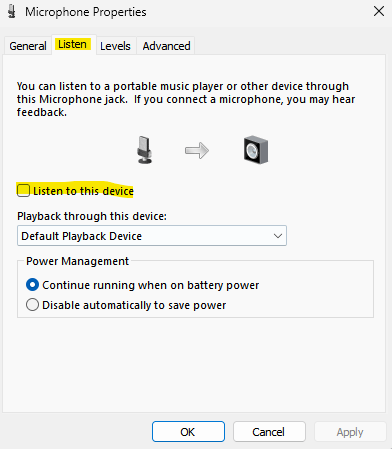
Task: Click the dropdown chevron next to Default Playback Device
Action: 278,236
